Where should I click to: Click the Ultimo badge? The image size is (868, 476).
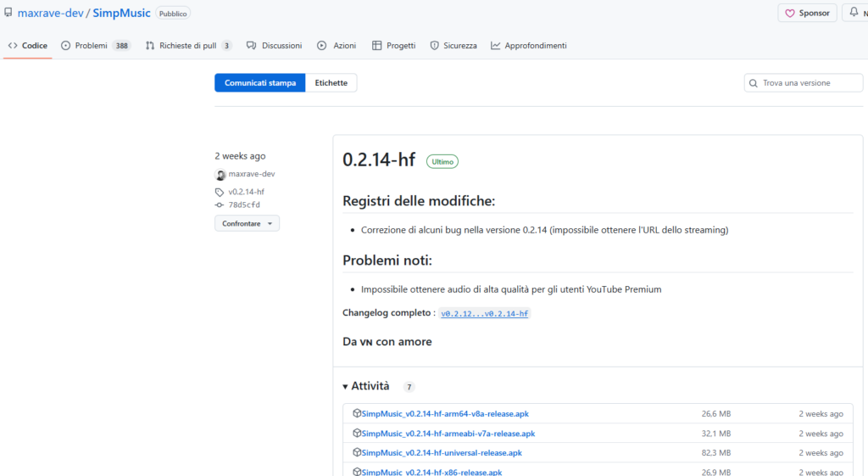pyautogui.click(x=442, y=162)
